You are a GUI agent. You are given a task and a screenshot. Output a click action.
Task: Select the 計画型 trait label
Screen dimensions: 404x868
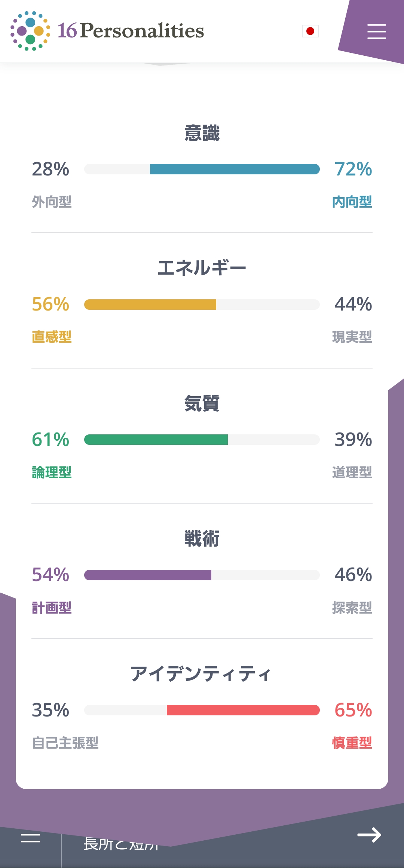tap(52, 608)
